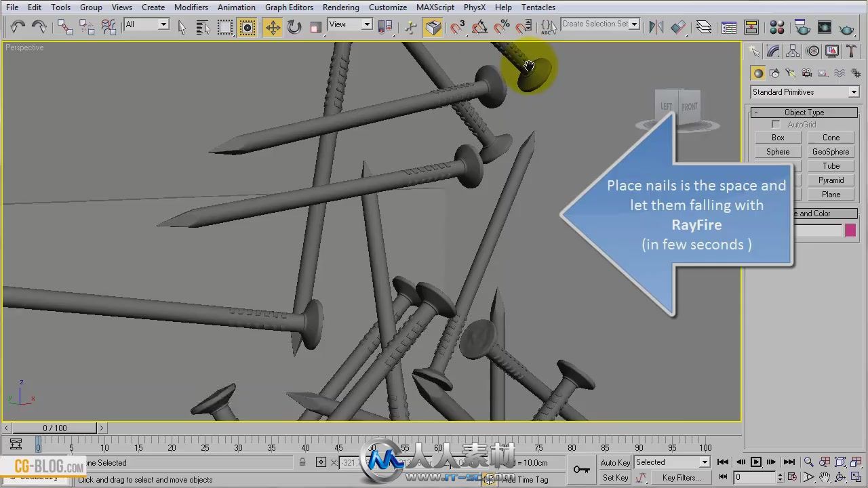Activate the Select and Rotate tool

click(294, 27)
